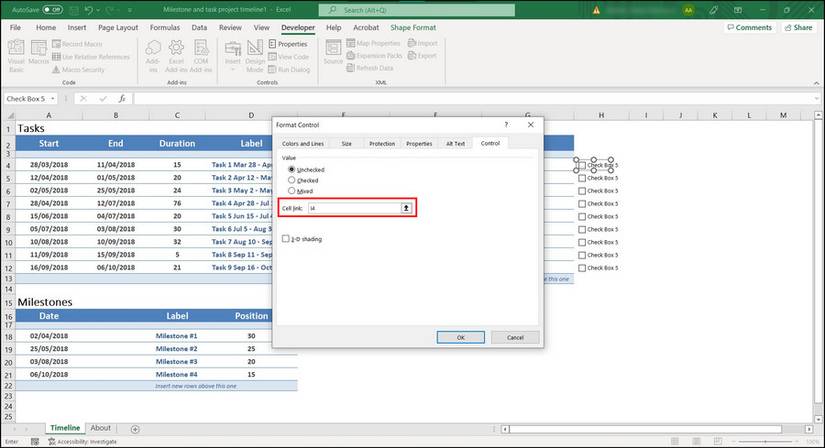Enable the 3-D shading checkbox
825x448 pixels.
[286, 238]
